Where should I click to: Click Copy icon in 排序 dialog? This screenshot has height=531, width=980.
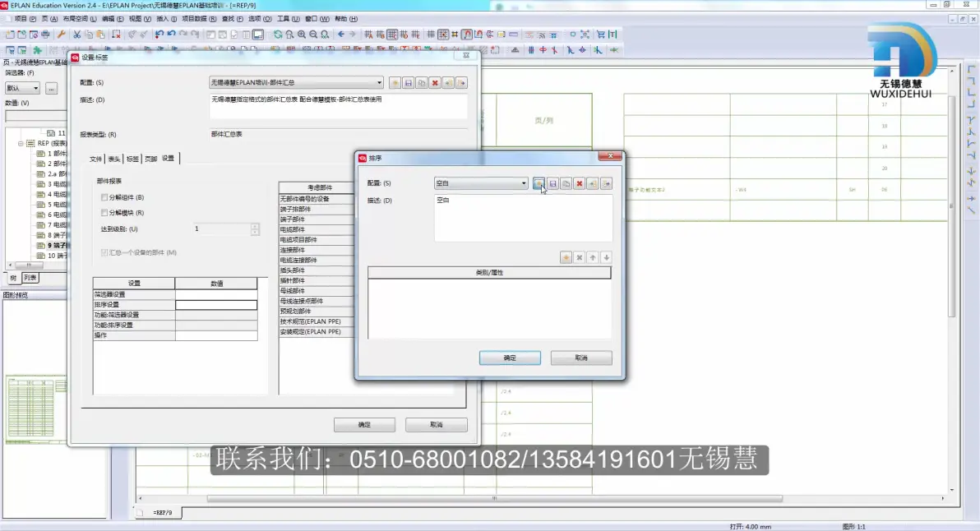[566, 183]
